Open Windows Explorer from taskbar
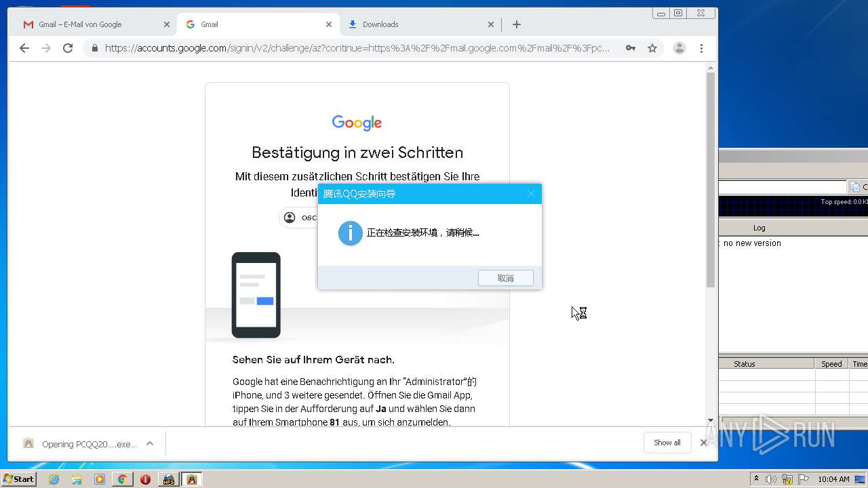 tap(77, 479)
